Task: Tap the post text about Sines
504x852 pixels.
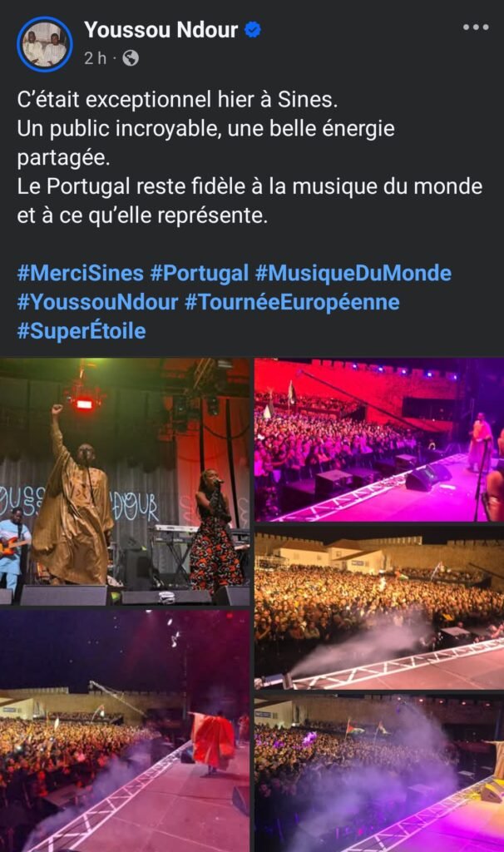Action: 250,157
